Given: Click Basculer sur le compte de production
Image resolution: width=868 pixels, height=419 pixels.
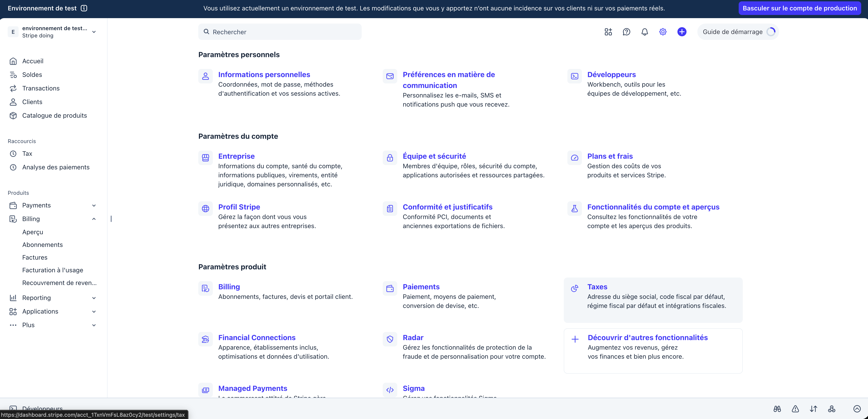Looking at the screenshot, I should tap(799, 8).
